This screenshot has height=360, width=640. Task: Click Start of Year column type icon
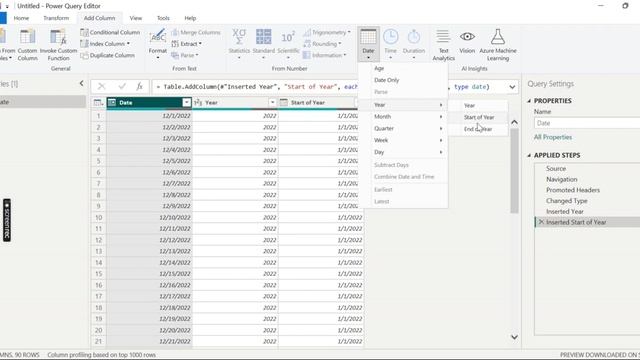[x=284, y=102]
